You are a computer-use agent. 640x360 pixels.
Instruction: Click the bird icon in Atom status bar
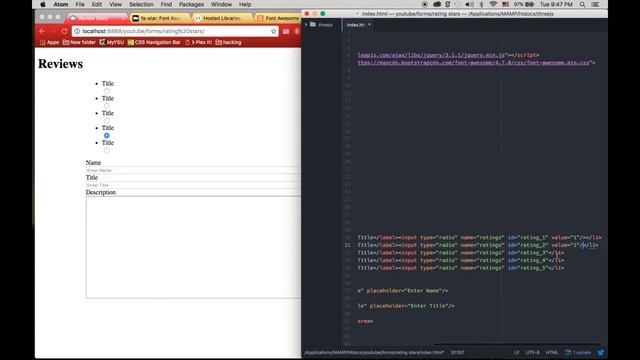click(600, 353)
